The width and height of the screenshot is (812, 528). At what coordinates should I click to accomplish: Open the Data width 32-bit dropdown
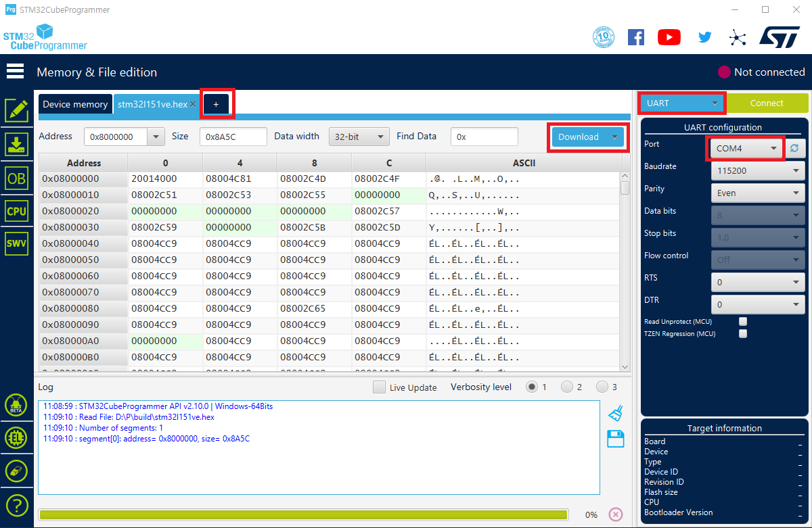[x=359, y=137]
